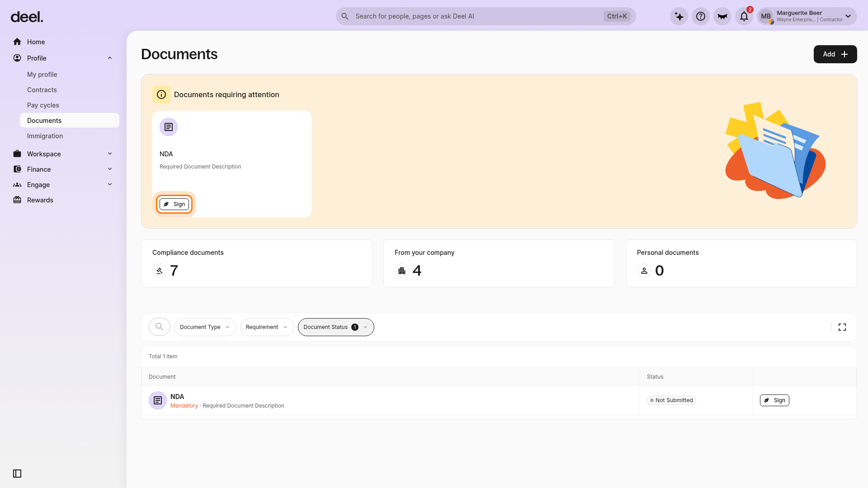The image size is (868, 488).
Task: Collapse the Profile section
Action: tap(110, 58)
